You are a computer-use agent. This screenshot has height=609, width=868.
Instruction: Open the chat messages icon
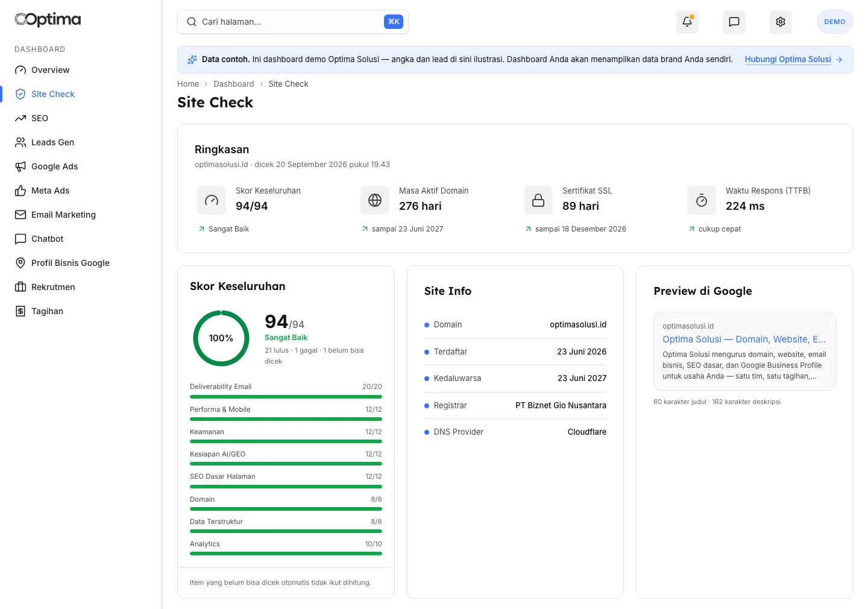[x=734, y=22]
